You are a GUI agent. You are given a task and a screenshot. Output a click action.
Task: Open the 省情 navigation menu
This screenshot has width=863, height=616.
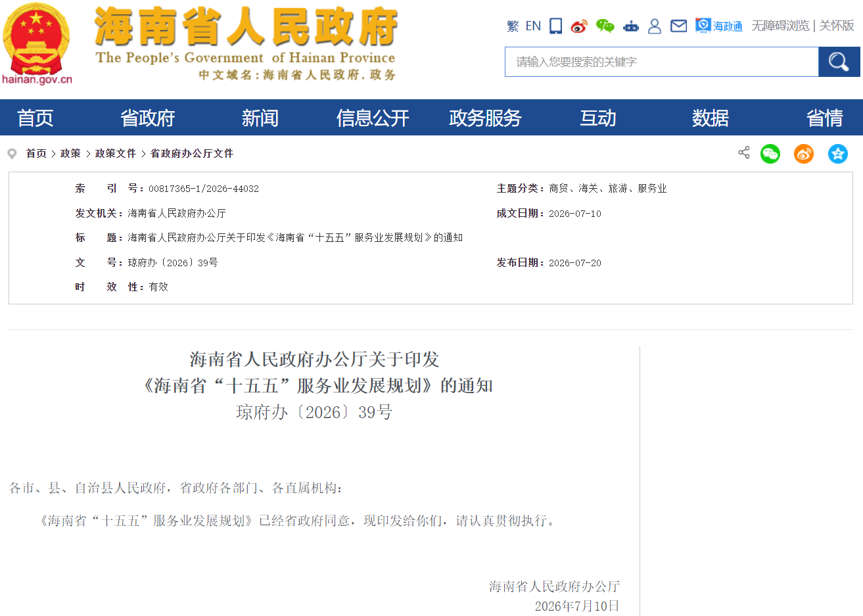[824, 118]
